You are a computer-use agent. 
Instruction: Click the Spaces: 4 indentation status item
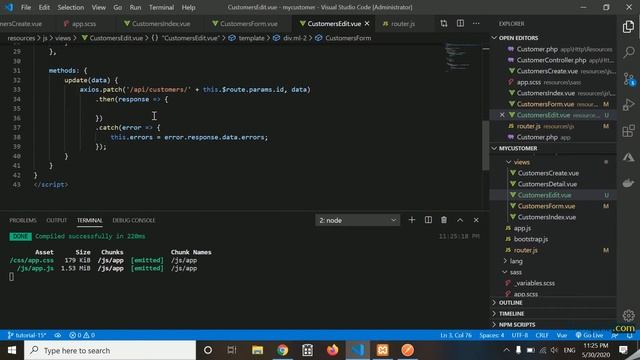[491, 335]
